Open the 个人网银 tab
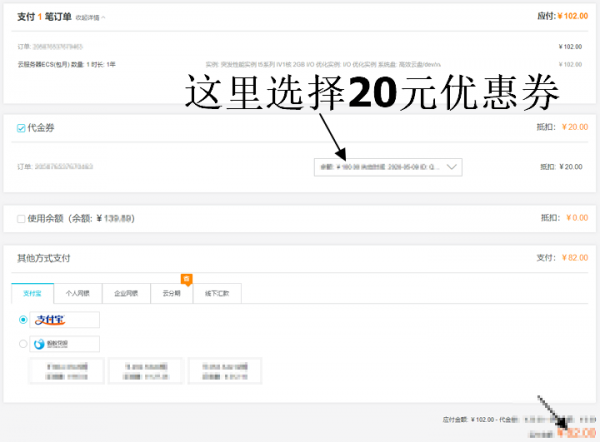Viewport: 600px width, 442px height. [78, 294]
